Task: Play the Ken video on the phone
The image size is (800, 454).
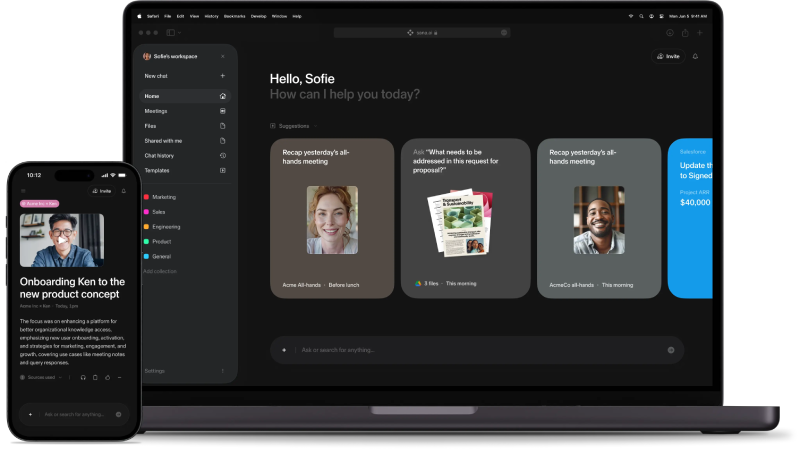Action: pyautogui.click(x=62, y=240)
